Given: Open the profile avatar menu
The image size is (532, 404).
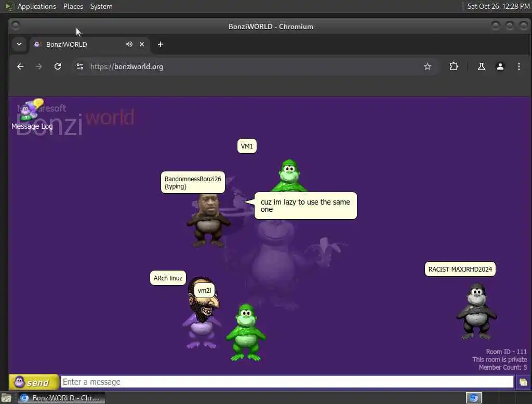Looking at the screenshot, I should tap(500, 67).
